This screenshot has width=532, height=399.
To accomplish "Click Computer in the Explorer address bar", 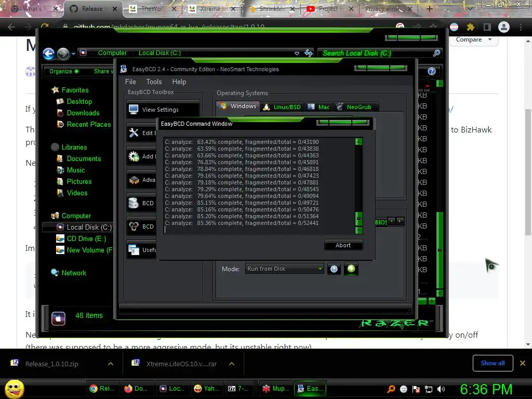I will [112, 53].
